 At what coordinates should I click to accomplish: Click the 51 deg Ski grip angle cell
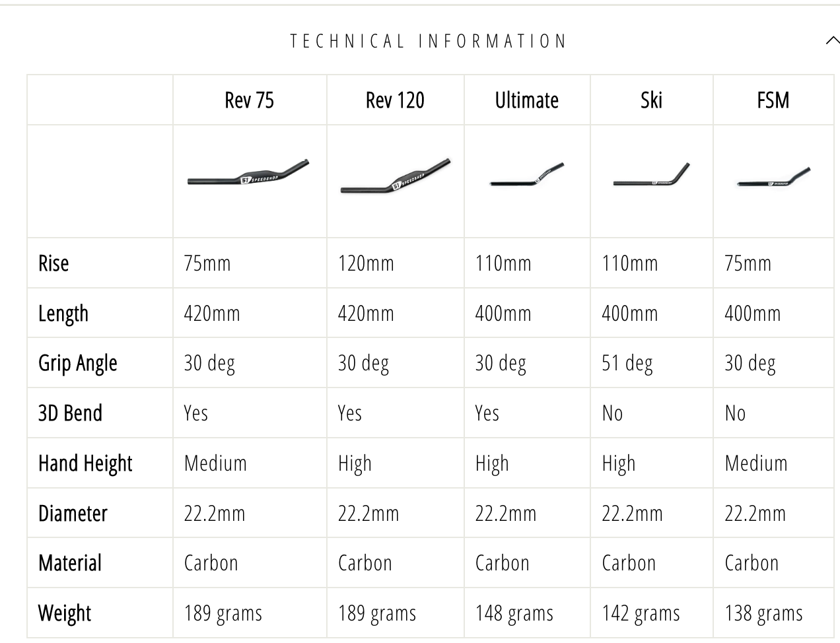click(627, 364)
